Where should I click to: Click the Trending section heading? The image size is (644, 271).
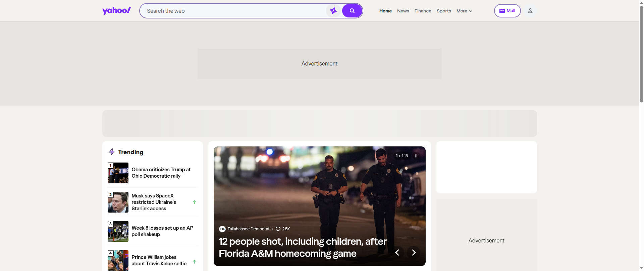130,152
